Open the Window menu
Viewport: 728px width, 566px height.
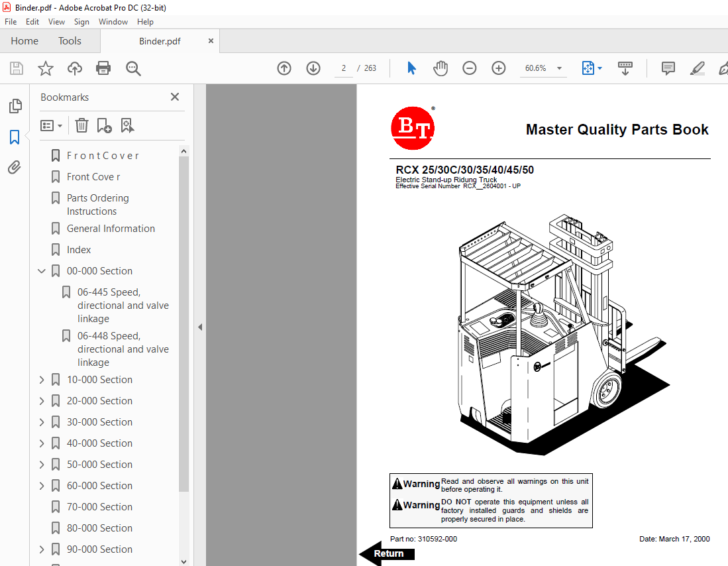pos(113,22)
